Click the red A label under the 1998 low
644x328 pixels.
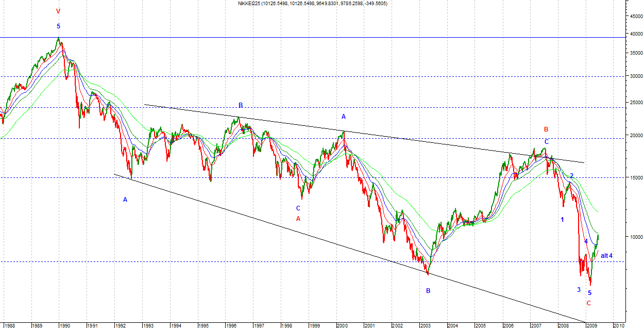coord(298,219)
